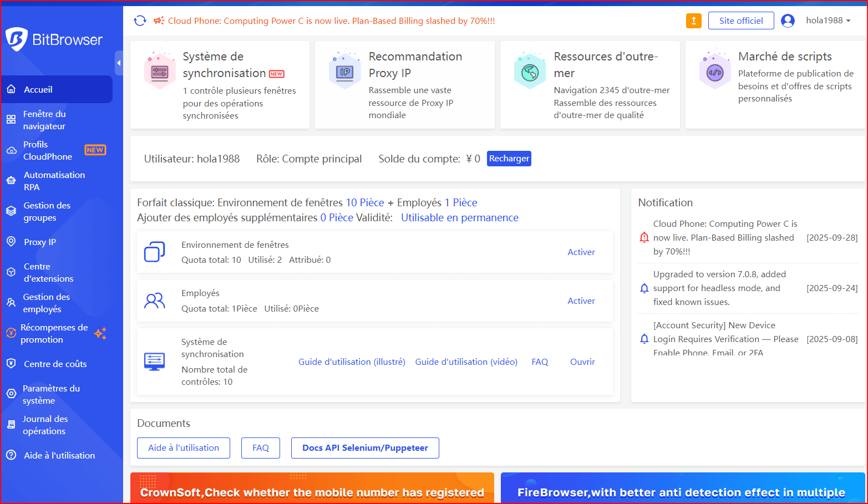The width and height of the screenshot is (868, 504).
Task: Open the Site officiel button
Action: (740, 21)
